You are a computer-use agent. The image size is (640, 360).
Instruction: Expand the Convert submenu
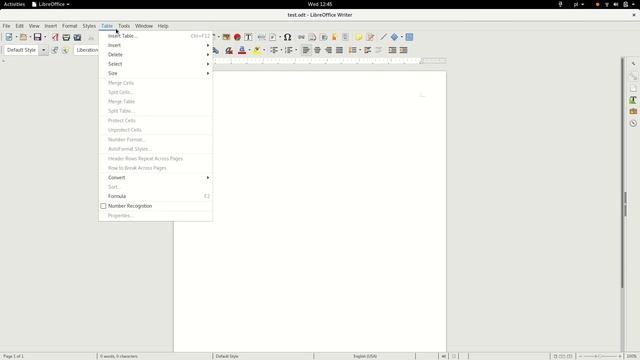coord(156,178)
